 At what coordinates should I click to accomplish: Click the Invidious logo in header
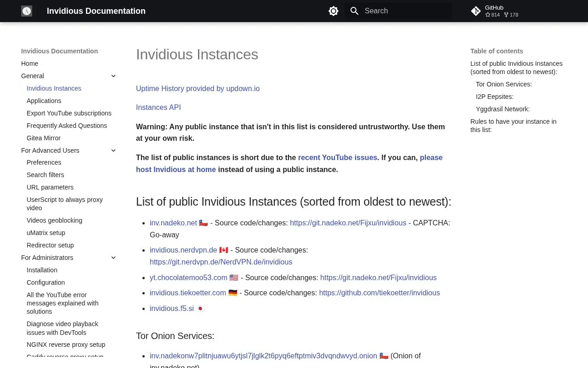coord(27,11)
